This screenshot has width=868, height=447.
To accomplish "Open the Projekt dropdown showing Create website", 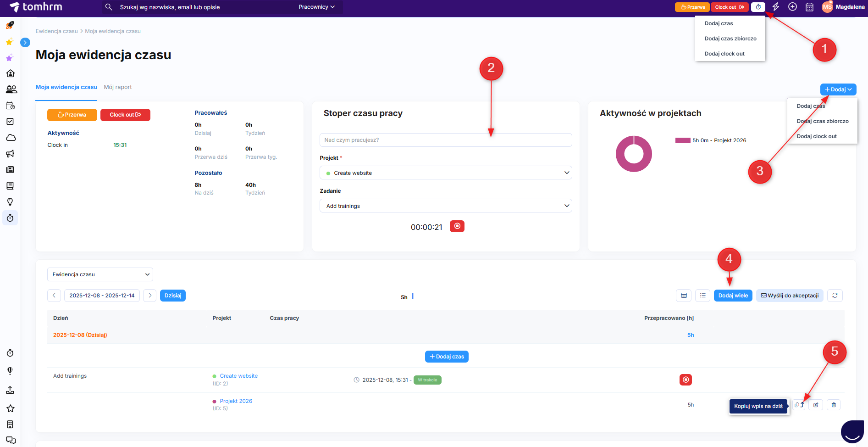I will coord(445,173).
